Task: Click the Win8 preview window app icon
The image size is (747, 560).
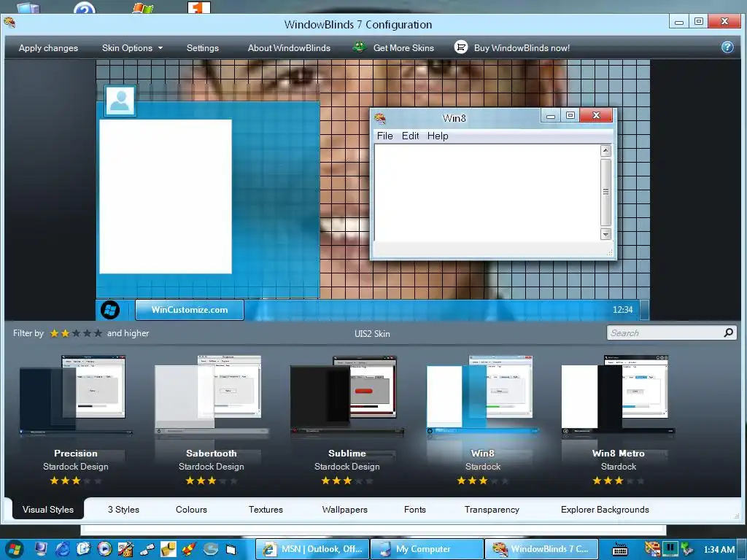Action: [379, 117]
